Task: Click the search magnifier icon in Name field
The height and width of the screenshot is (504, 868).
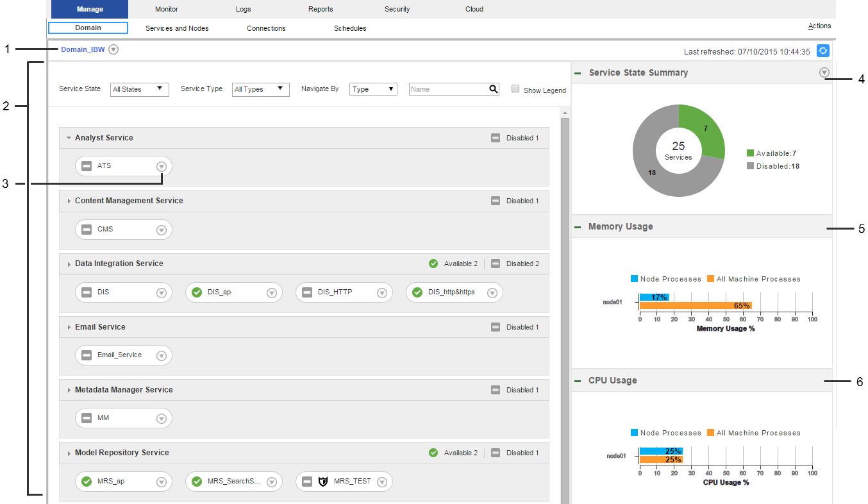Action: pos(493,89)
